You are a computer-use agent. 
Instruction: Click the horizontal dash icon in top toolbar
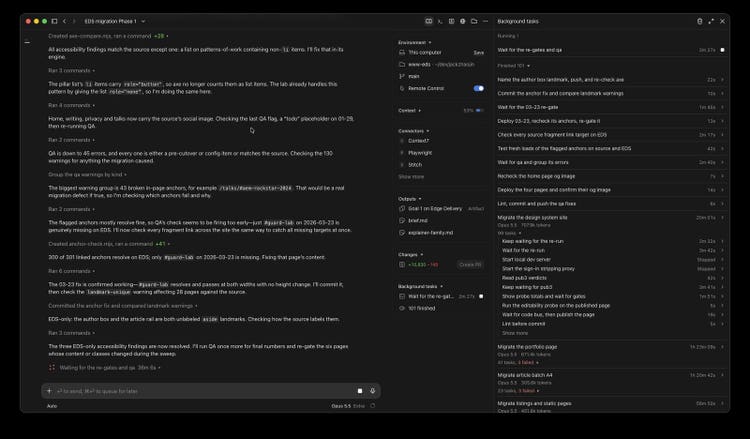[x=485, y=21]
